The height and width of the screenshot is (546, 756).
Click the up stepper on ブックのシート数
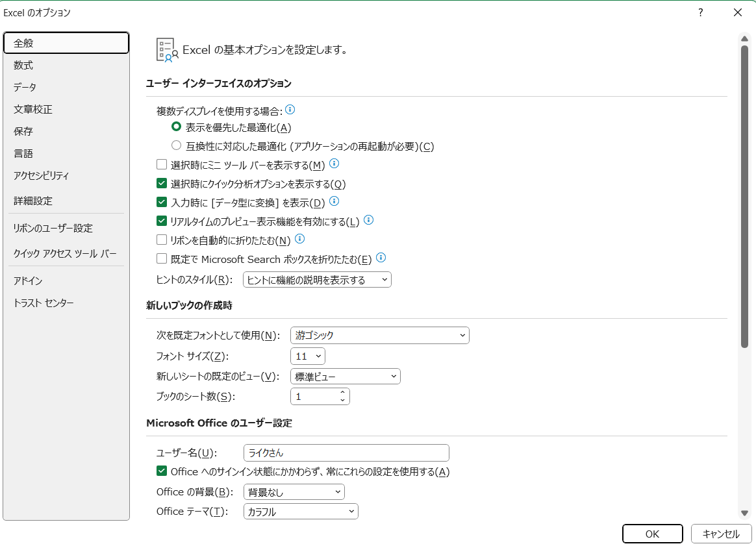pyautogui.click(x=343, y=392)
